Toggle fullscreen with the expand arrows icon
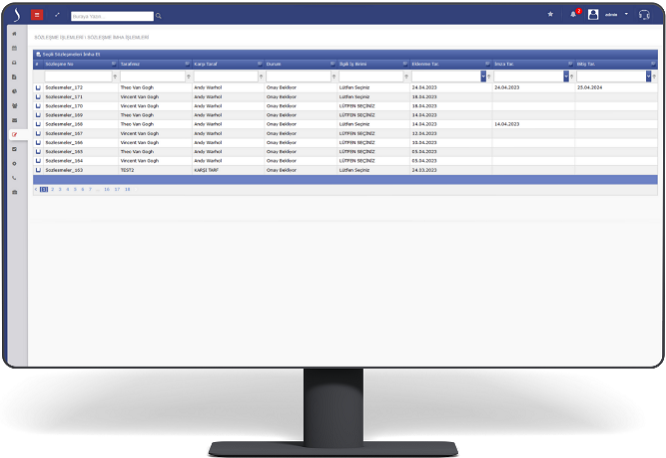666x458 pixels. coord(57,16)
